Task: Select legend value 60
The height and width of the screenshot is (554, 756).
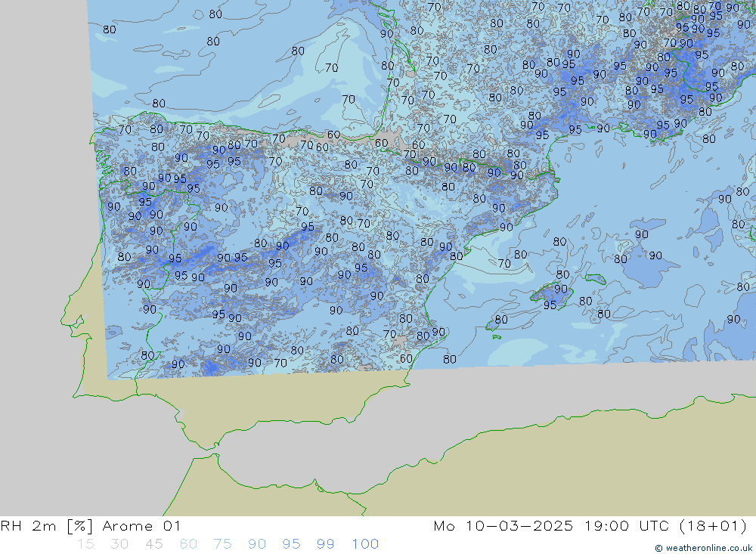Action: 188,544
